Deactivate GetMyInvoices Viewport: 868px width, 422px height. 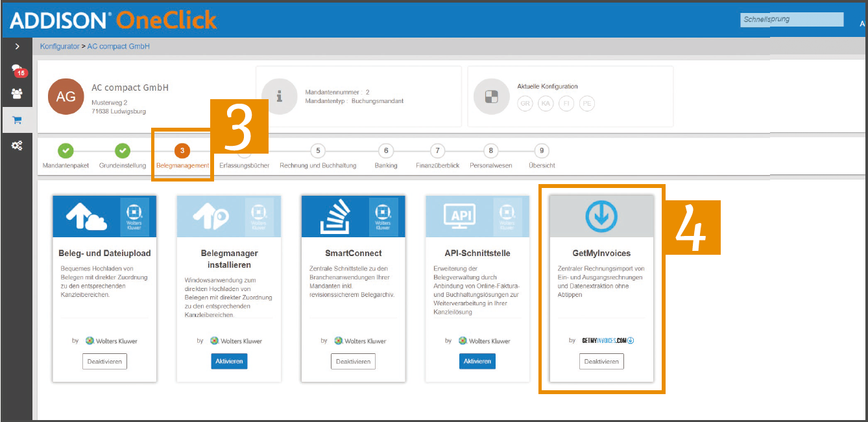(601, 361)
